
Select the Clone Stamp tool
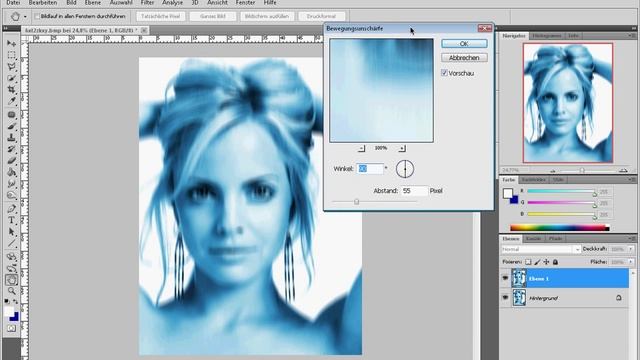pos(11,138)
